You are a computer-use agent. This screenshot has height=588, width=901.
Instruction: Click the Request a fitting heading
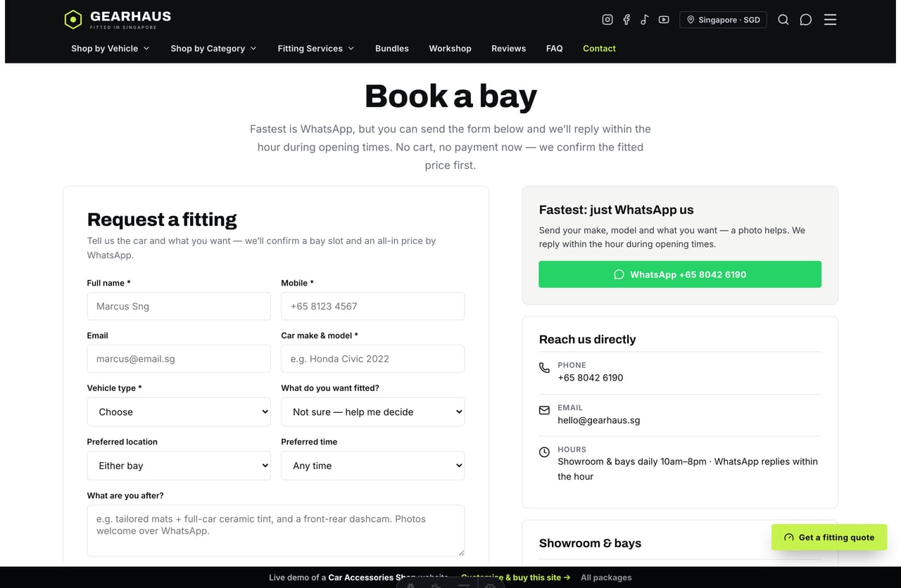click(x=162, y=219)
